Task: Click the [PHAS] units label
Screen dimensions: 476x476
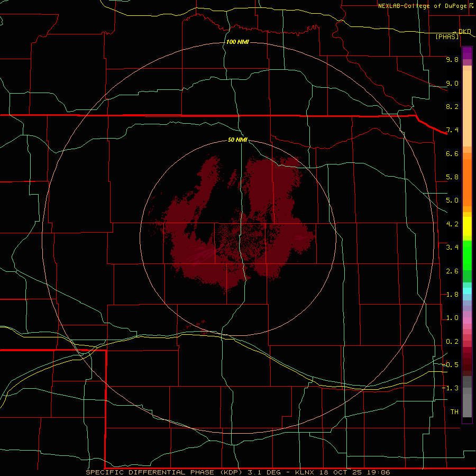Action: pos(447,36)
